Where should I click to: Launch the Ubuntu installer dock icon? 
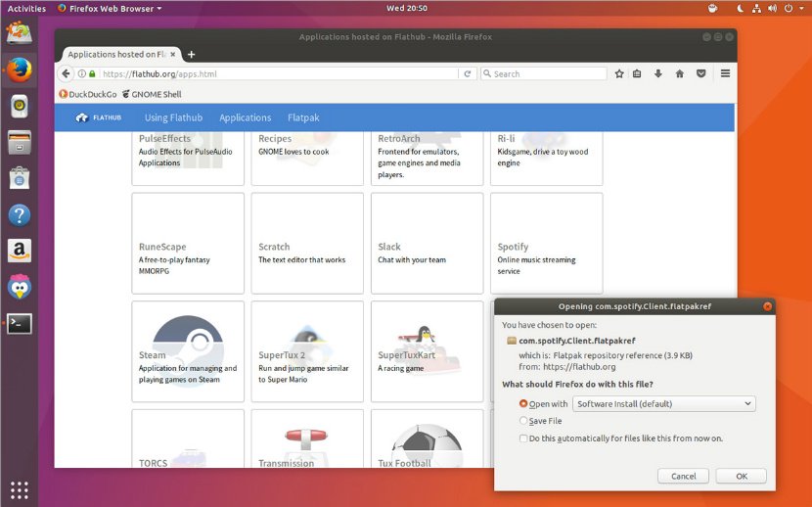[x=20, y=32]
